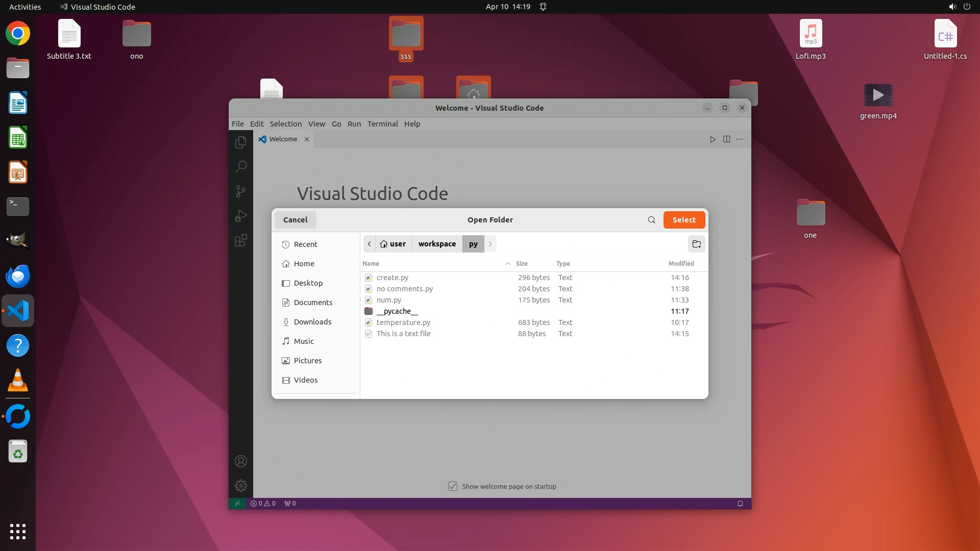Screen dimensions: 980x551
Task: Open the Source Control icon
Action: (x=240, y=191)
